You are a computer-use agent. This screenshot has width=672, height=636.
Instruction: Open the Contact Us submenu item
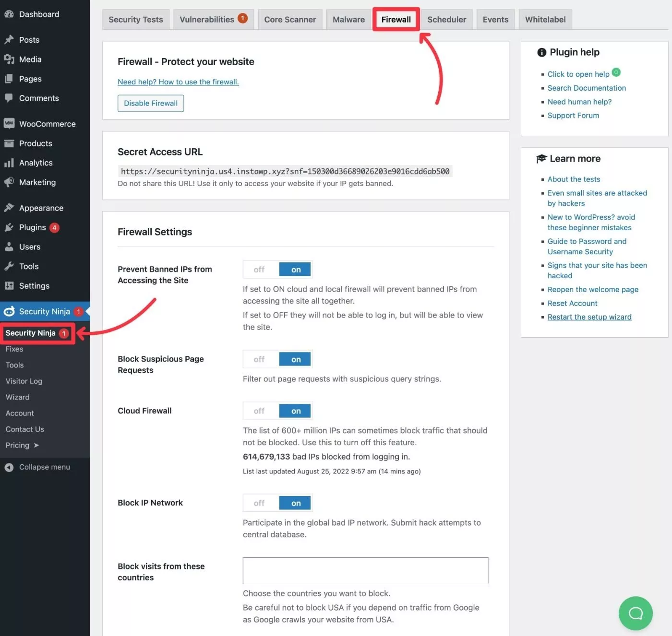coord(24,429)
